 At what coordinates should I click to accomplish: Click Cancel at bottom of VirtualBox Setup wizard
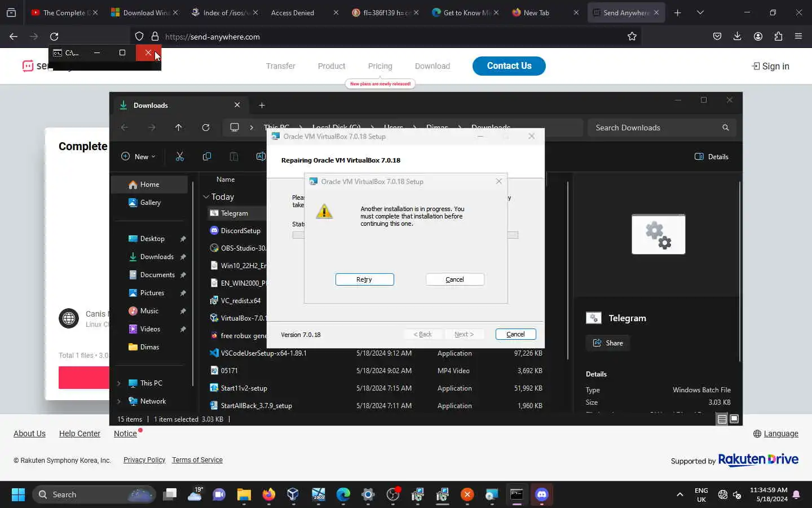click(x=515, y=334)
